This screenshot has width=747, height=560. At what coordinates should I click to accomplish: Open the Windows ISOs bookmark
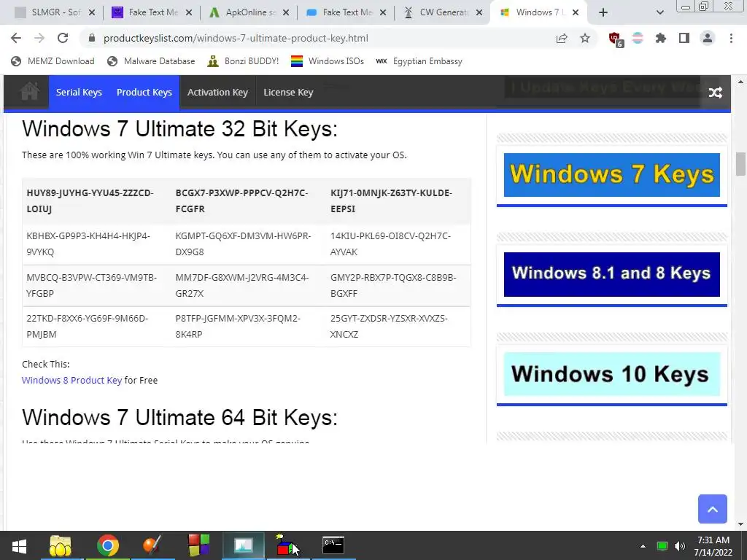[328, 61]
